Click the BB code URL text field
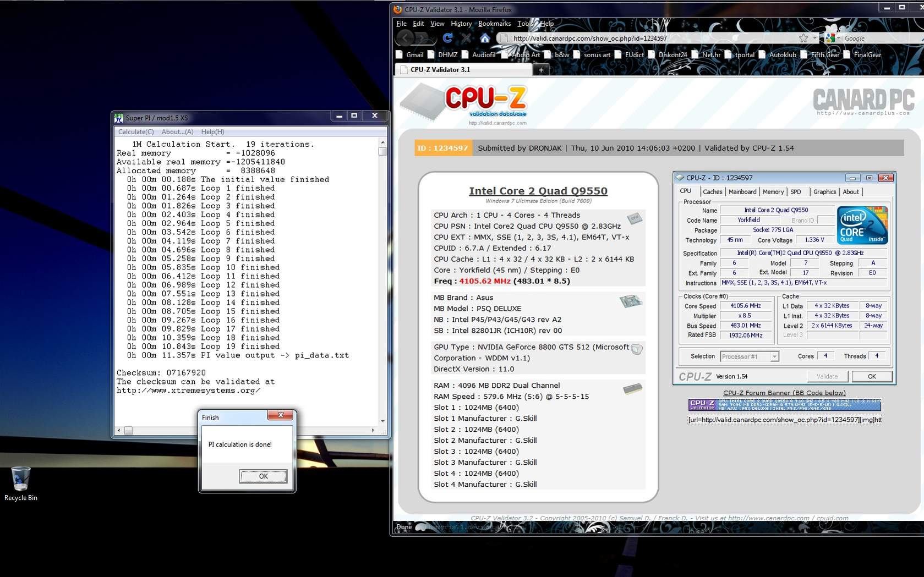Image resolution: width=924 pixels, height=577 pixels. click(x=784, y=420)
